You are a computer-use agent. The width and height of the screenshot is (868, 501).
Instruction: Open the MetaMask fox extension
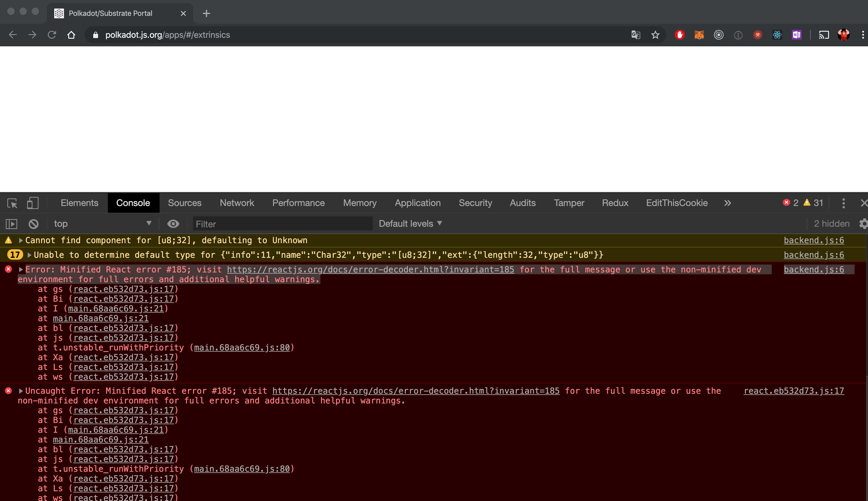699,35
